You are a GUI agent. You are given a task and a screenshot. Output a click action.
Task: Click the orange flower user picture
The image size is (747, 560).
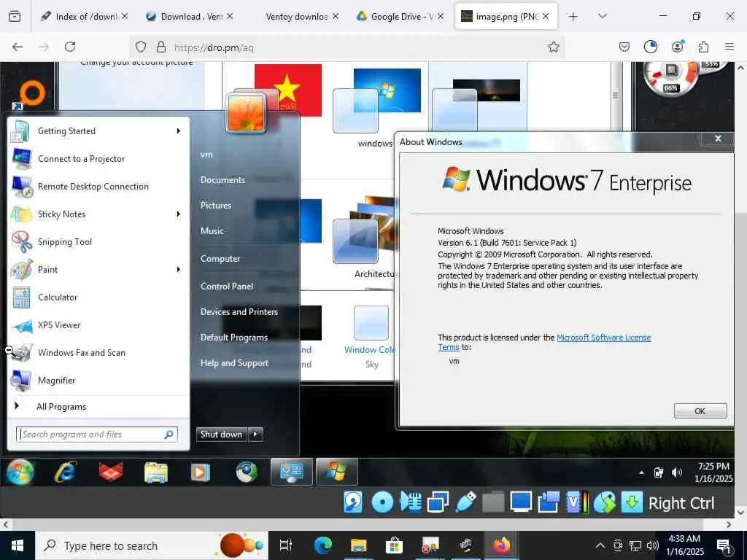click(x=246, y=113)
